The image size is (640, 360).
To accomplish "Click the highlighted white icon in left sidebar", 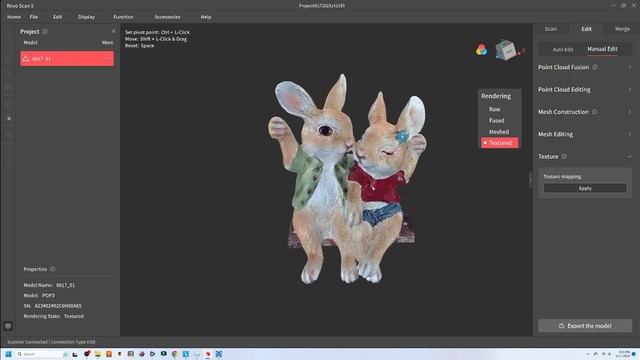I will [x=9, y=118].
